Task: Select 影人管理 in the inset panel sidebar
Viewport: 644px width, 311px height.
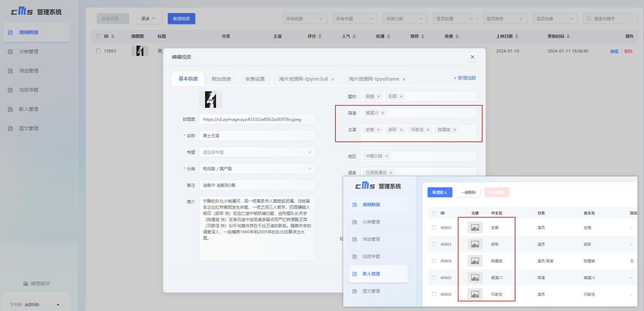Action: click(378, 274)
